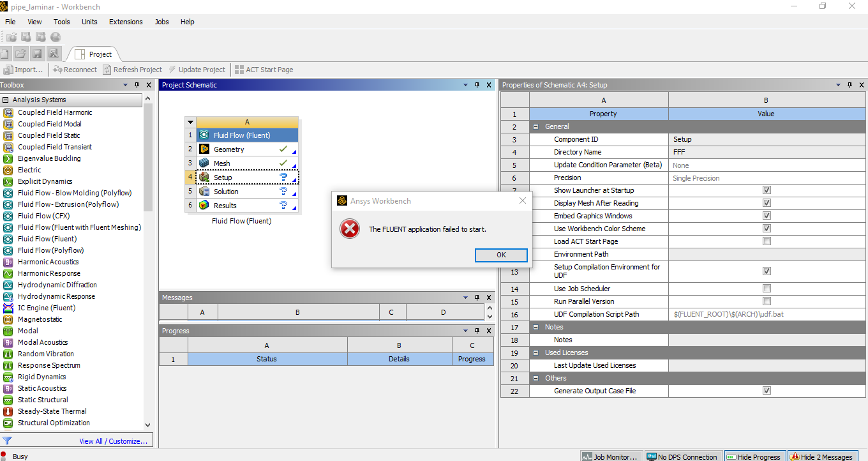Open the Units menu
Screen dimensions: 868x461
89,22
